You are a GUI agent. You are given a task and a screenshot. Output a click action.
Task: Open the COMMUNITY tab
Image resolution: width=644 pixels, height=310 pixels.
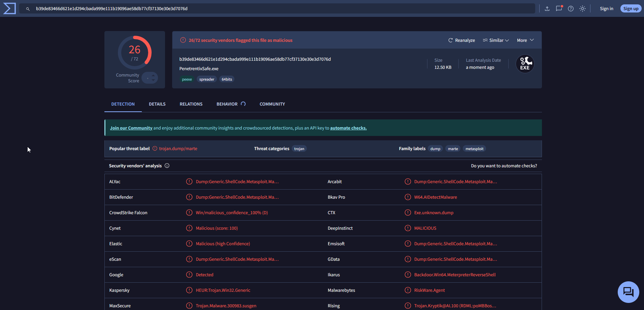[272, 104]
